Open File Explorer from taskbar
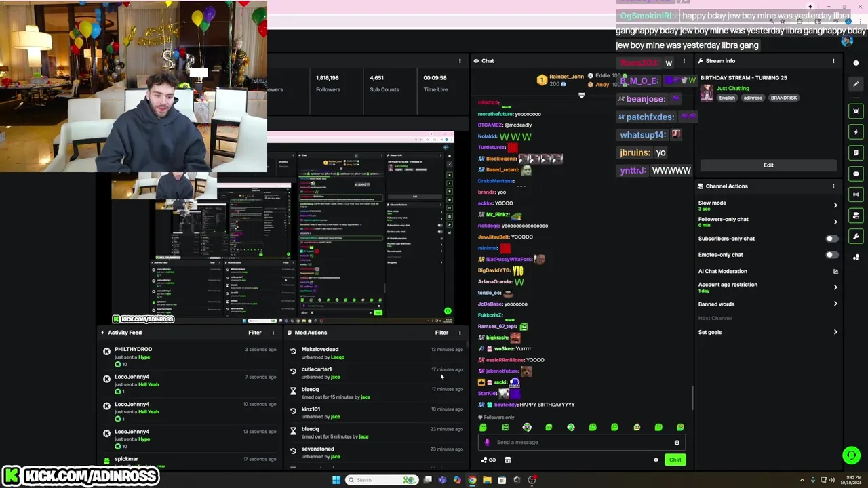The image size is (868, 488). click(487, 480)
